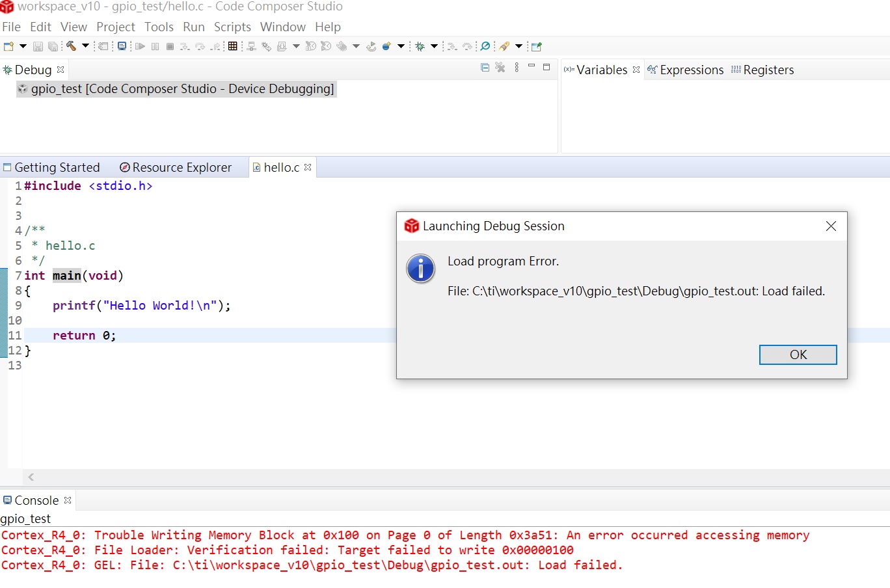890x588 pixels.
Task: Switch to the Resource Explorer tab
Action: (x=176, y=167)
